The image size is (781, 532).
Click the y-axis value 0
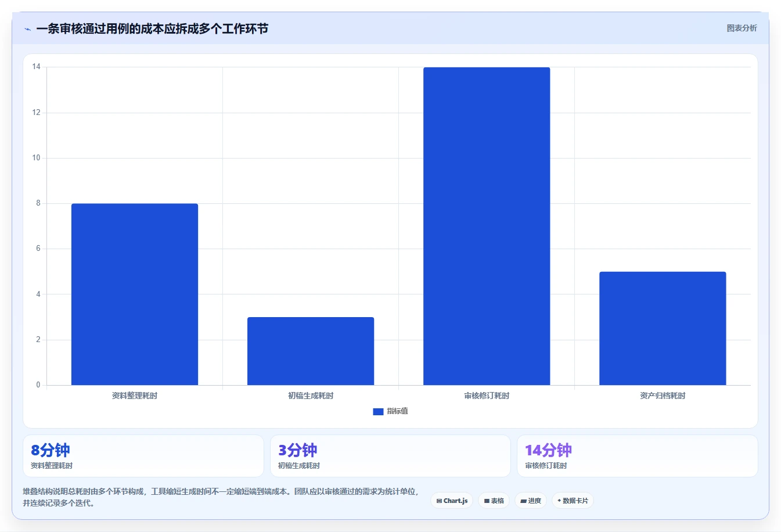[38, 384]
